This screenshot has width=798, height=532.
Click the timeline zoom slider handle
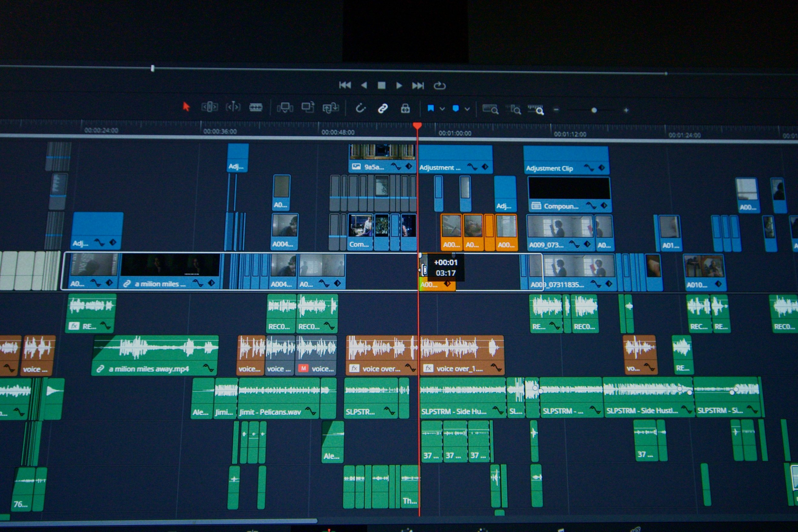tap(594, 110)
